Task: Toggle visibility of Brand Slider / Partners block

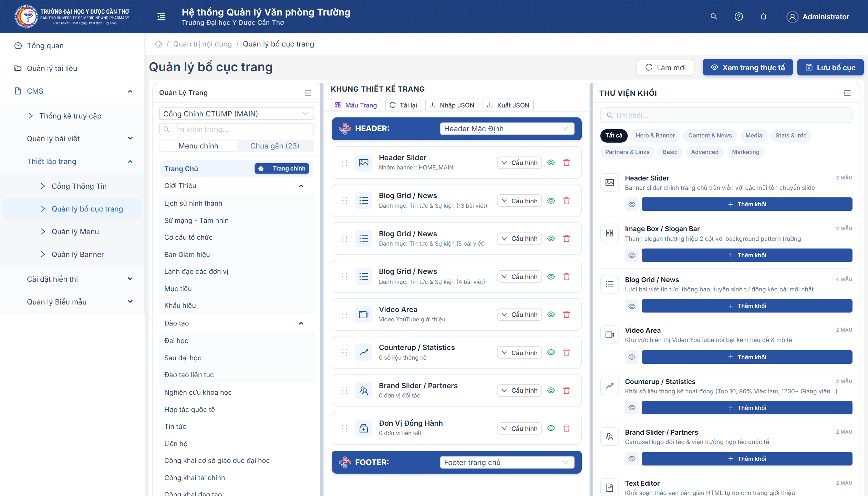Action: click(x=551, y=390)
